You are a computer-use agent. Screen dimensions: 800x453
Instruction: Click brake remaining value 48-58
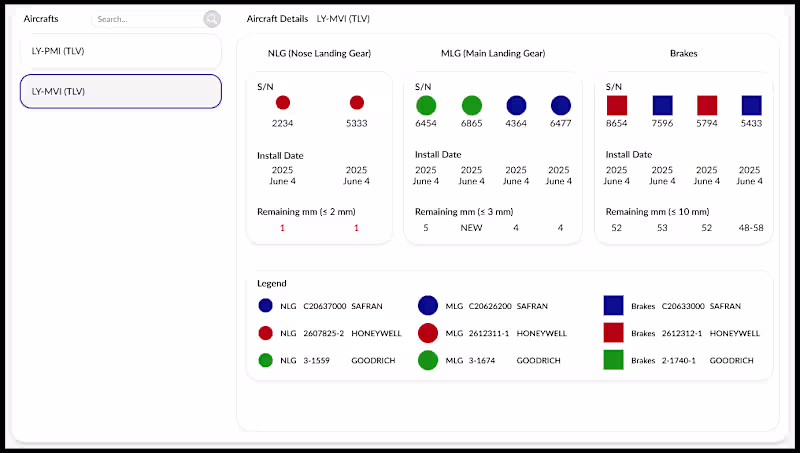[x=751, y=228]
